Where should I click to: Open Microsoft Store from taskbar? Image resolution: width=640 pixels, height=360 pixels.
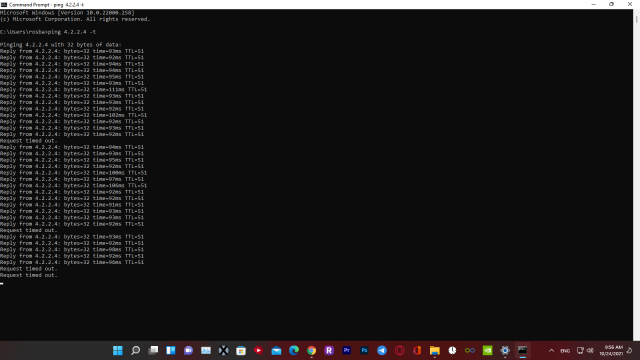point(241,350)
